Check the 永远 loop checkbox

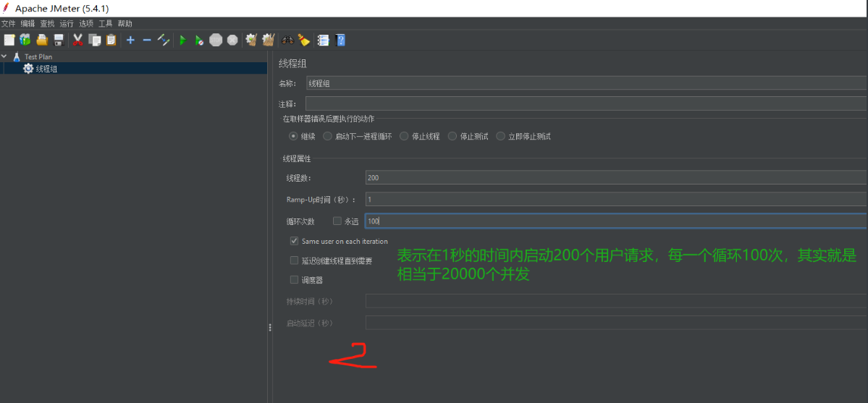point(337,221)
